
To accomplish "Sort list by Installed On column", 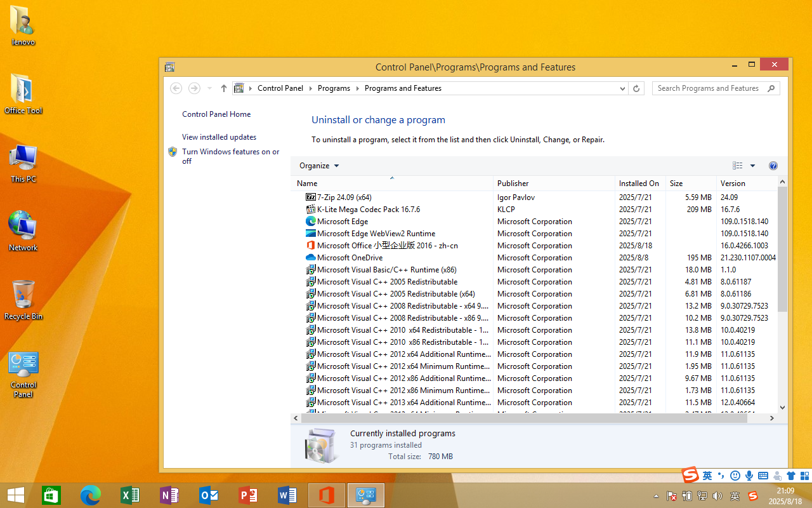I will coord(639,184).
